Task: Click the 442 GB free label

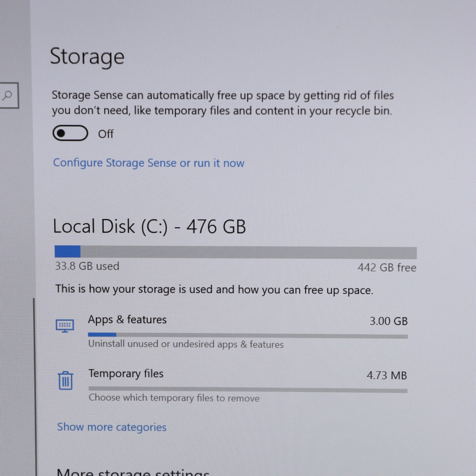Action: [x=387, y=268]
